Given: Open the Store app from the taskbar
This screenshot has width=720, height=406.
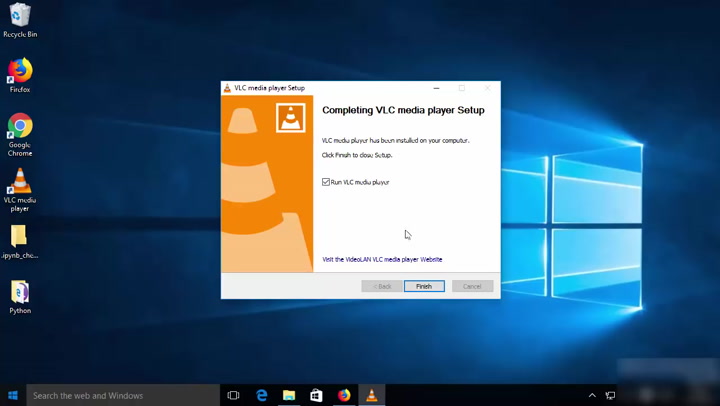Looking at the screenshot, I should tap(316, 395).
